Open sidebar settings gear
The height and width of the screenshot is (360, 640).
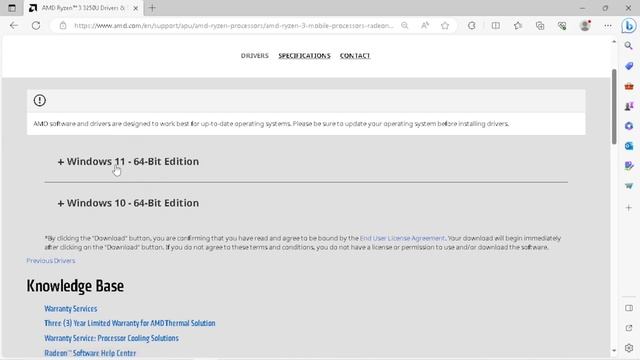click(x=629, y=348)
